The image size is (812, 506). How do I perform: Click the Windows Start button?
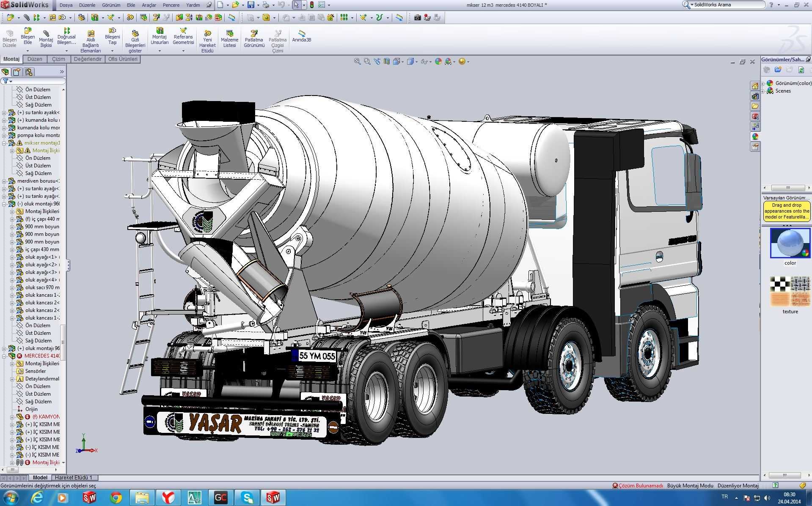[x=11, y=498]
